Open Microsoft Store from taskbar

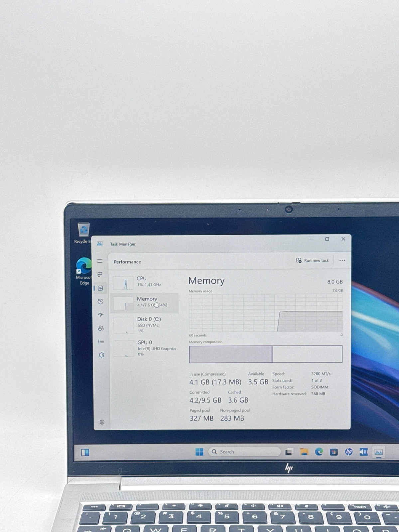[334, 452]
